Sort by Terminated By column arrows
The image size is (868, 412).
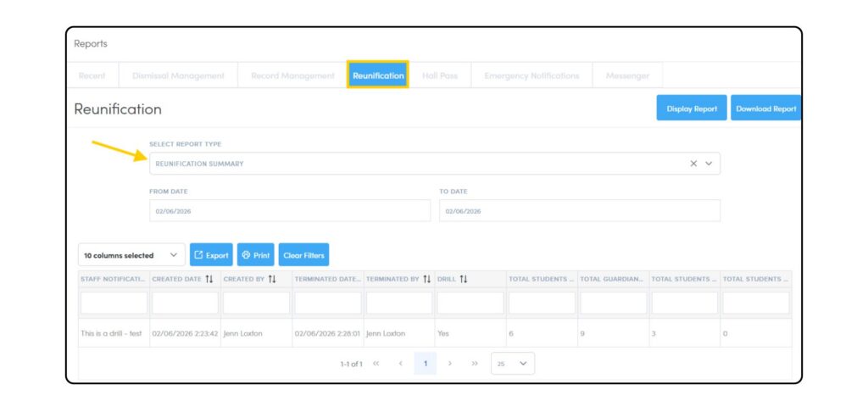point(427,279)
